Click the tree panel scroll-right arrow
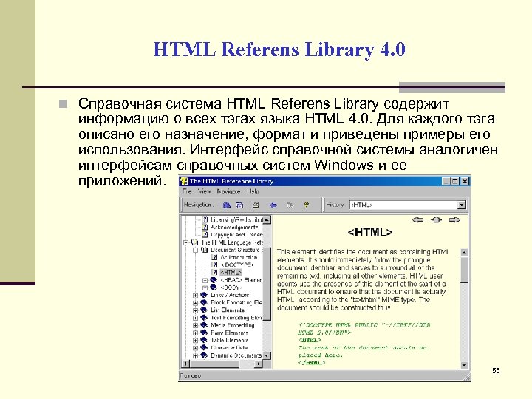 click(x=259, y=364)
